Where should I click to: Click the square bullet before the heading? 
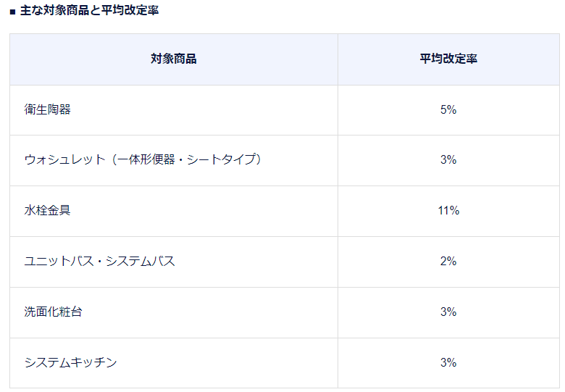(x=13, y=12)
